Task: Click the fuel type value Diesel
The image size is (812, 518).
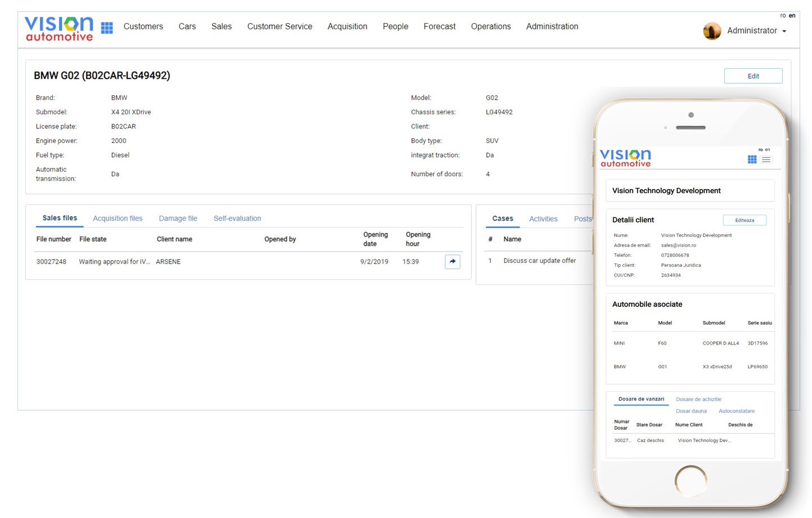Action: [120, 155]
